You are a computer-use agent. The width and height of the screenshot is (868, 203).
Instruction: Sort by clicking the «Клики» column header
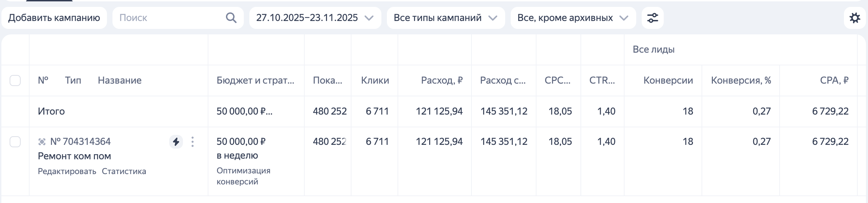(375, 81)
